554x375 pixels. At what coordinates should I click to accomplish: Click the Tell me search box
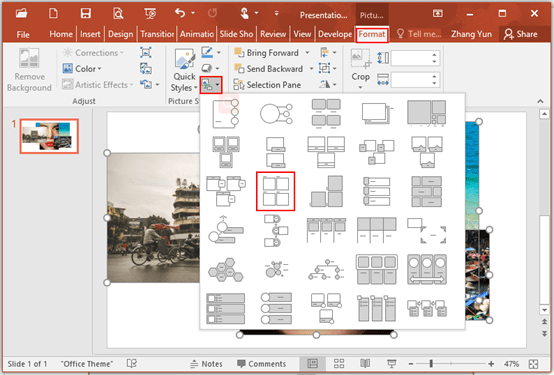click(x=419, y=34)
